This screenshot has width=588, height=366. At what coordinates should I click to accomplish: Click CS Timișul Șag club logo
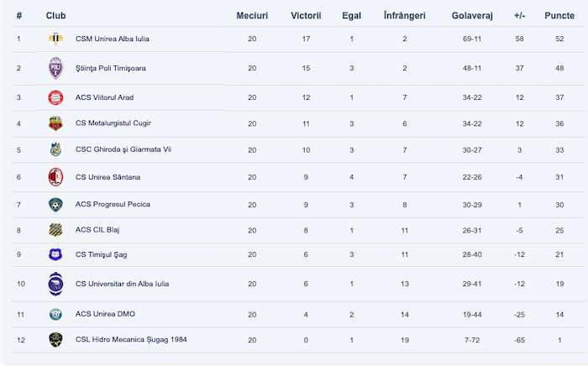click(55, 254)
